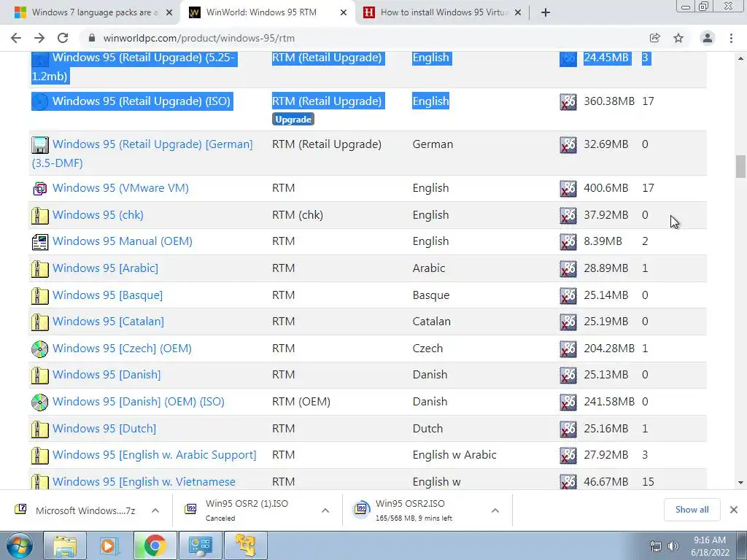The height and width of the screenshot is (560, 747).
Task: Switch to How to install Windows 95 tab
Action: (x=443, y=12)
